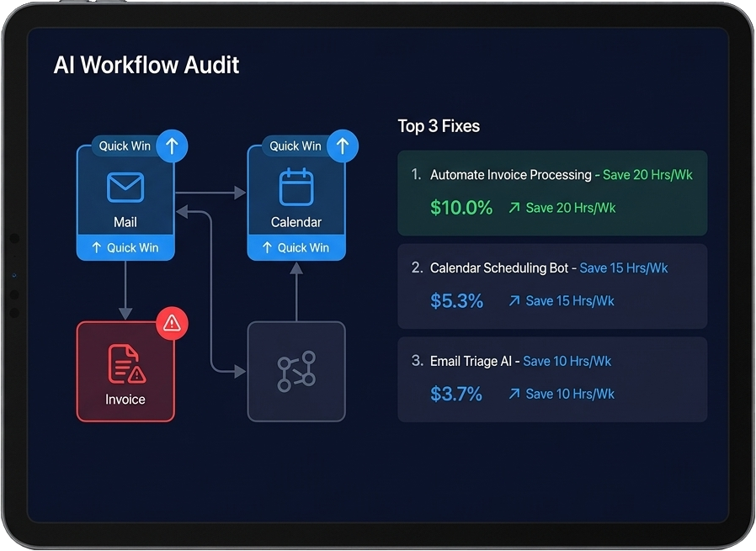Viewport: 756px width, 551px height.
Task: Click trend arrow beside Save 20 Hrs/Wk
Action: (x=514, y=208)
